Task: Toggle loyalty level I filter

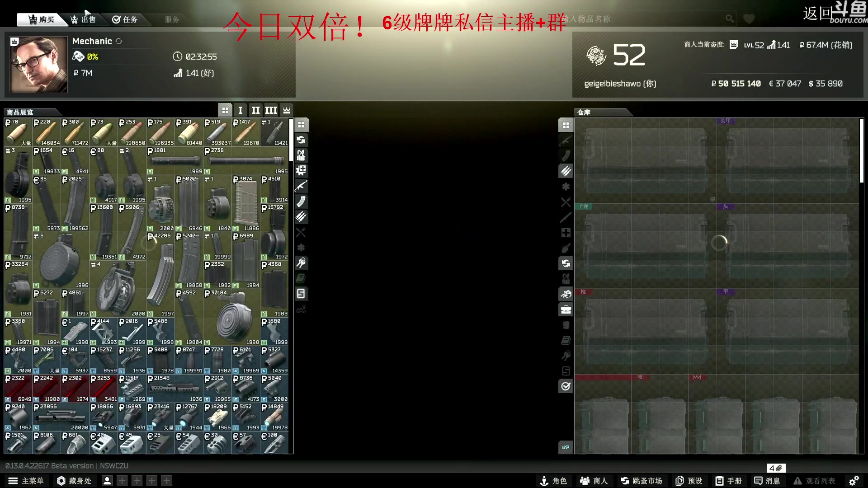Action: tap(241, 110)
